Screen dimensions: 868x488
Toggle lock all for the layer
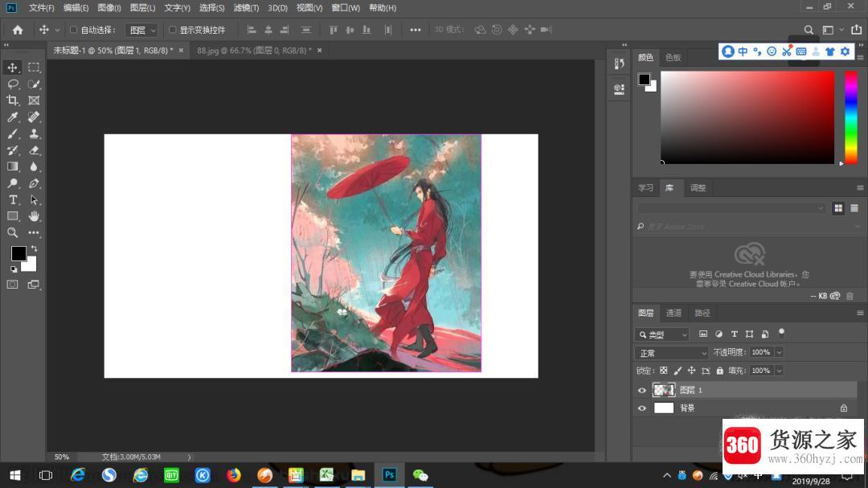(x=719, y=371)
